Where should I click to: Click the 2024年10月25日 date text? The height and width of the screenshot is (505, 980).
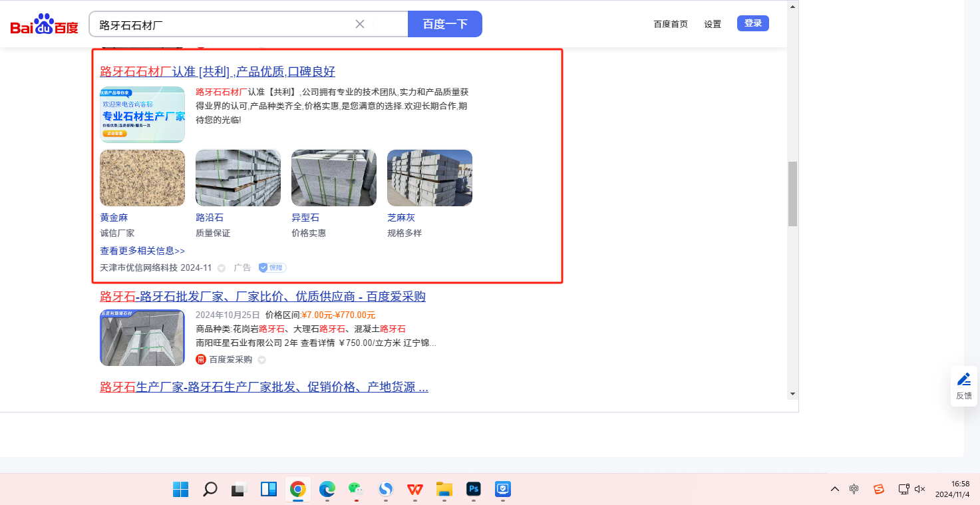[x=228, y=315]
